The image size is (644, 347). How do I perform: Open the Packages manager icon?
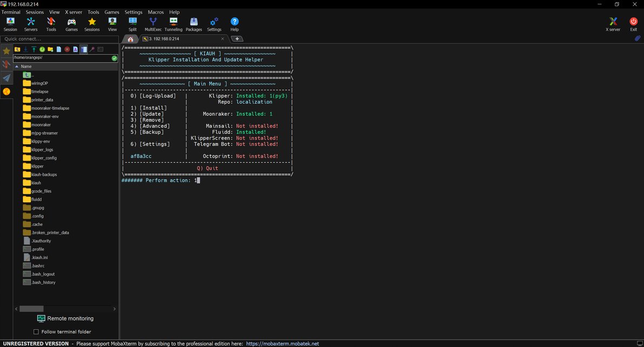pyautogui.click(x=193, y=24)
